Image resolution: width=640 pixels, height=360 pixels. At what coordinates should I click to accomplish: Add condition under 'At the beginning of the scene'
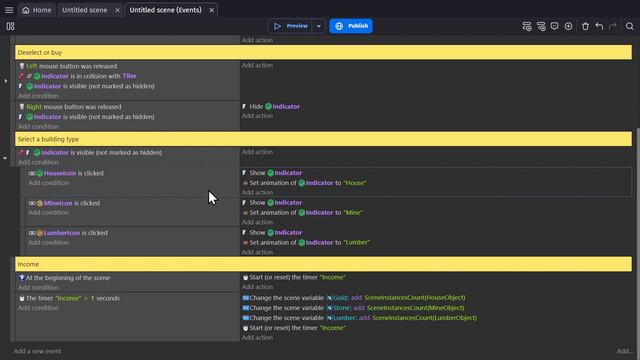click(x=38, y=288)
